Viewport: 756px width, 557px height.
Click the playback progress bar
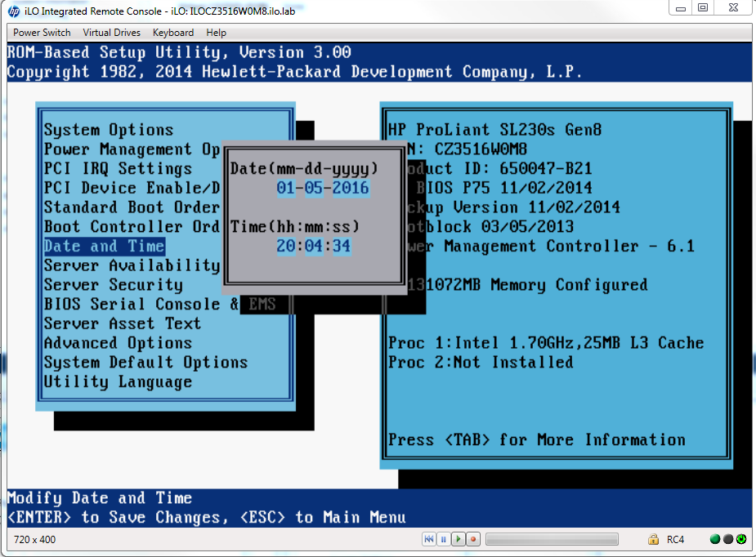(x=552, y=539)
